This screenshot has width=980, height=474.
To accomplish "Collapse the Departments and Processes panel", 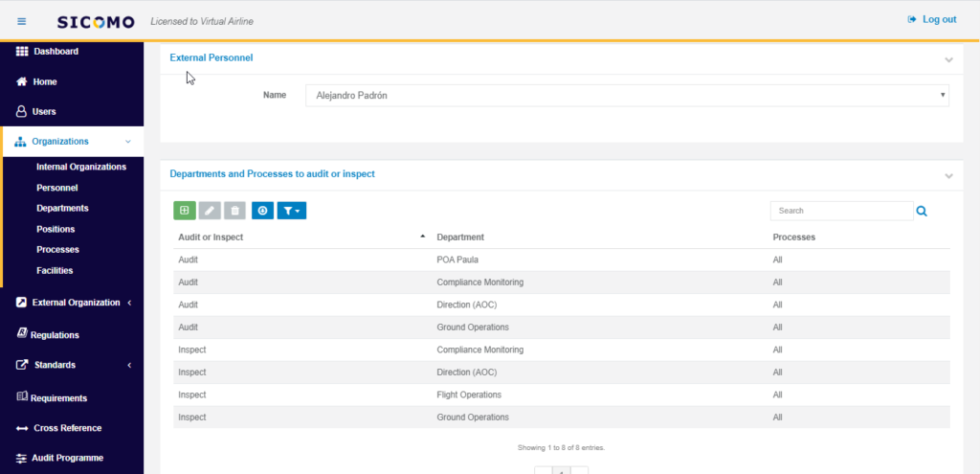I will 948,175.
